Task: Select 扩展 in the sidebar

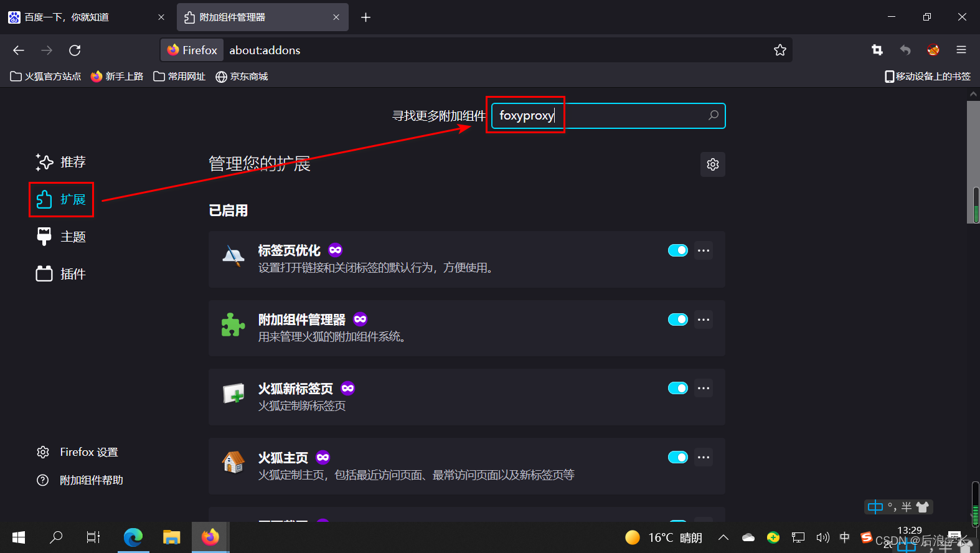Action: 61,200
